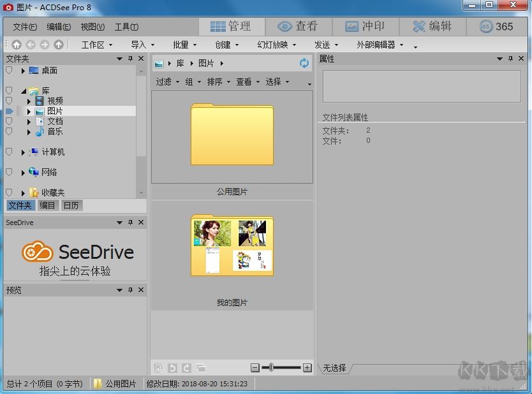Click the home navigation icon
Viewport: 532px width, 394px height.
pyautogui.click(x=16, y=45)
